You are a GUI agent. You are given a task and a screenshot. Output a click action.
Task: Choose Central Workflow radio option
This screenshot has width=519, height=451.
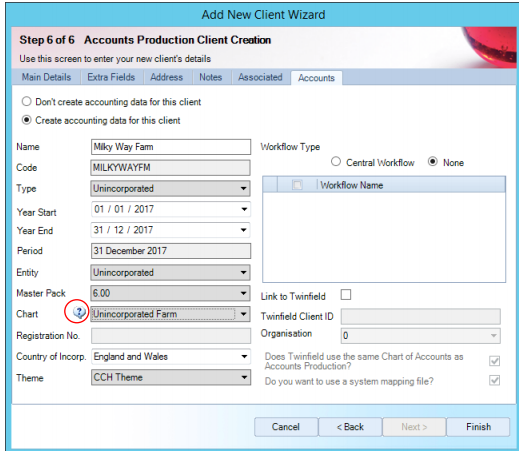pos(336,162)
